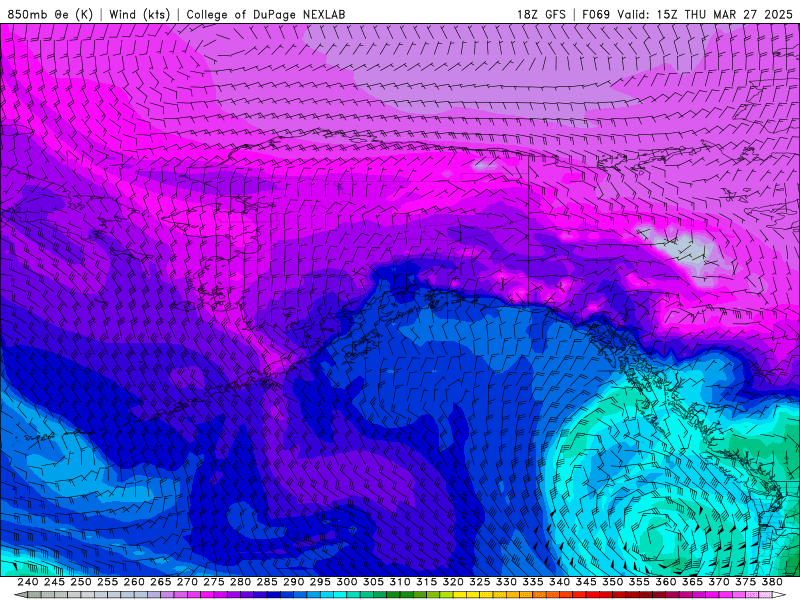
Task: Click the 290 color scale label
Action: point(293,582)
